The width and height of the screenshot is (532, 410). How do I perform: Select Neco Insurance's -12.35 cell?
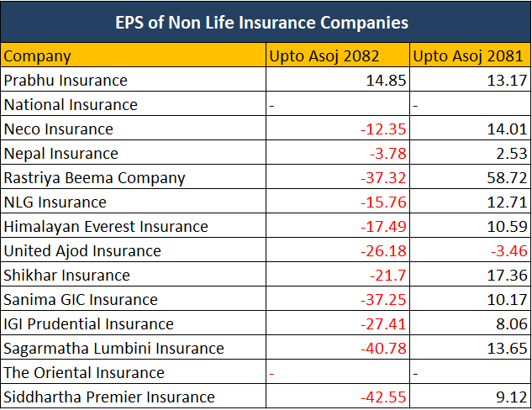click(382, 129)
